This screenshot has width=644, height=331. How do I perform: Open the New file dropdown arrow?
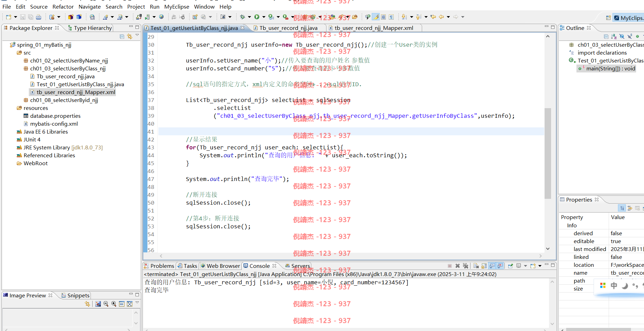(x=15, y=17)
